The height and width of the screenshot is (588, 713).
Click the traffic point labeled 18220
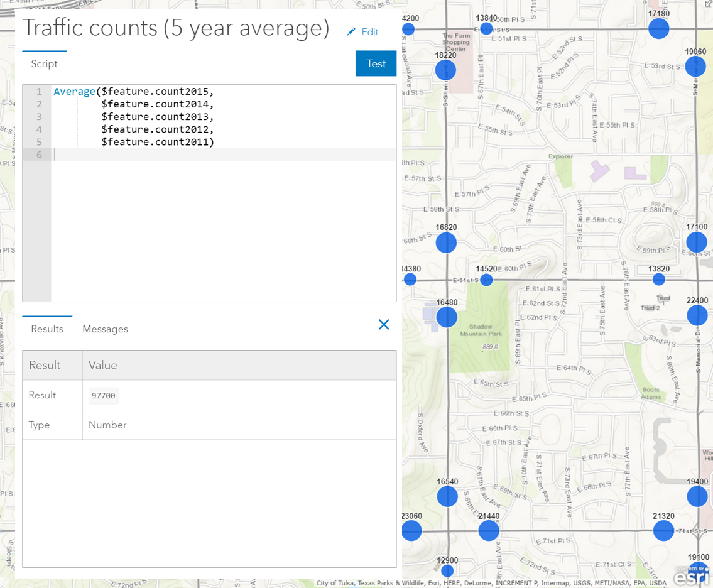click(x=445, y=70)
